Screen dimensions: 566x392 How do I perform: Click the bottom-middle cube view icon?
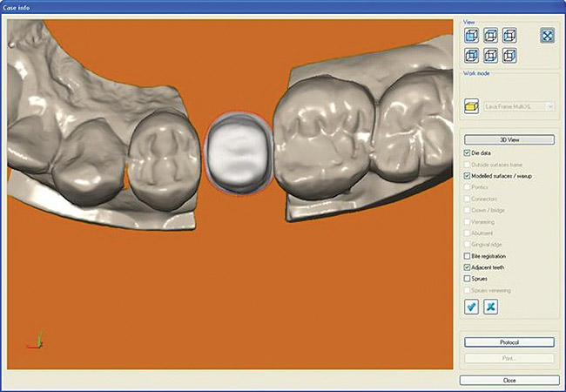491,55
